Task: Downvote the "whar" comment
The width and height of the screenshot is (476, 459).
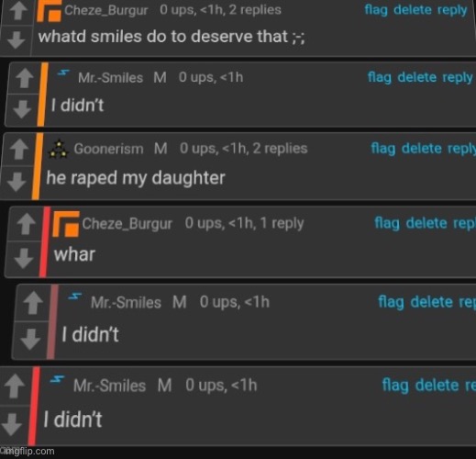Action: click(24, 258)
